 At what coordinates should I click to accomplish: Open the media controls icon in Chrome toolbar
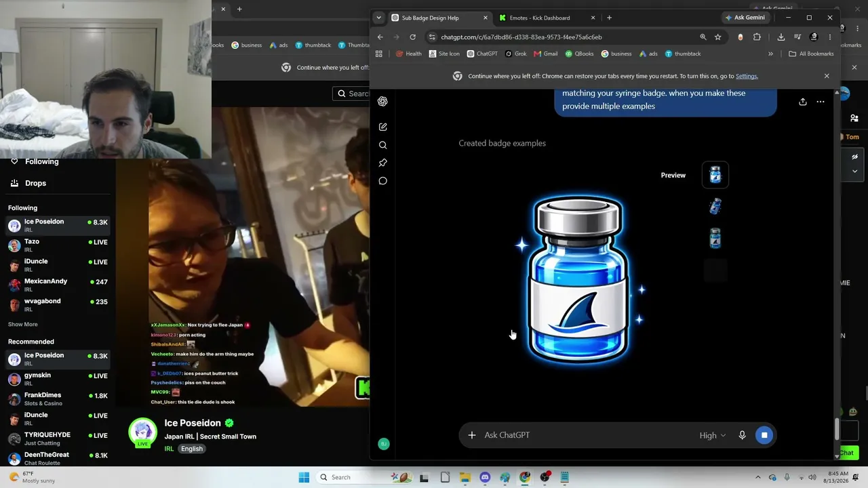click(x=797, y=37)
